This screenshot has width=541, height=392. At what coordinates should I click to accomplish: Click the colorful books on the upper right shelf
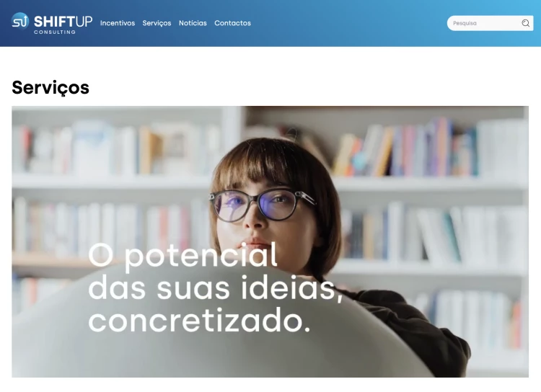[404, 148]
